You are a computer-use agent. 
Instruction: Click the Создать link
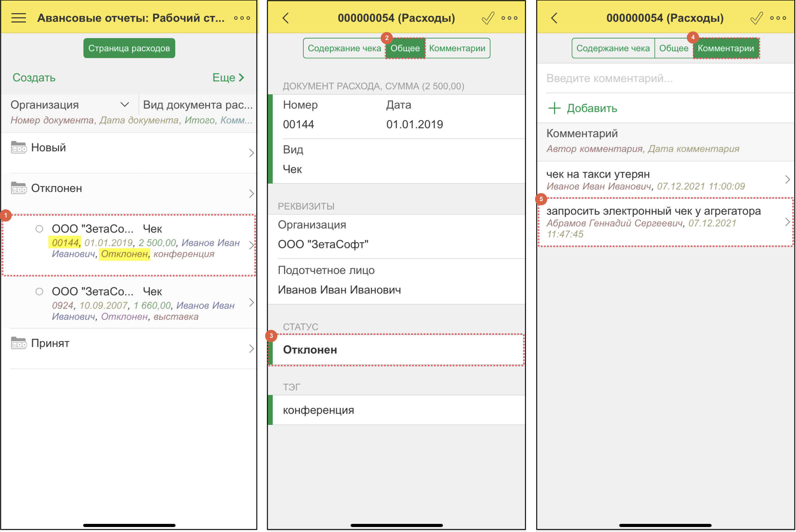(34, 77)
